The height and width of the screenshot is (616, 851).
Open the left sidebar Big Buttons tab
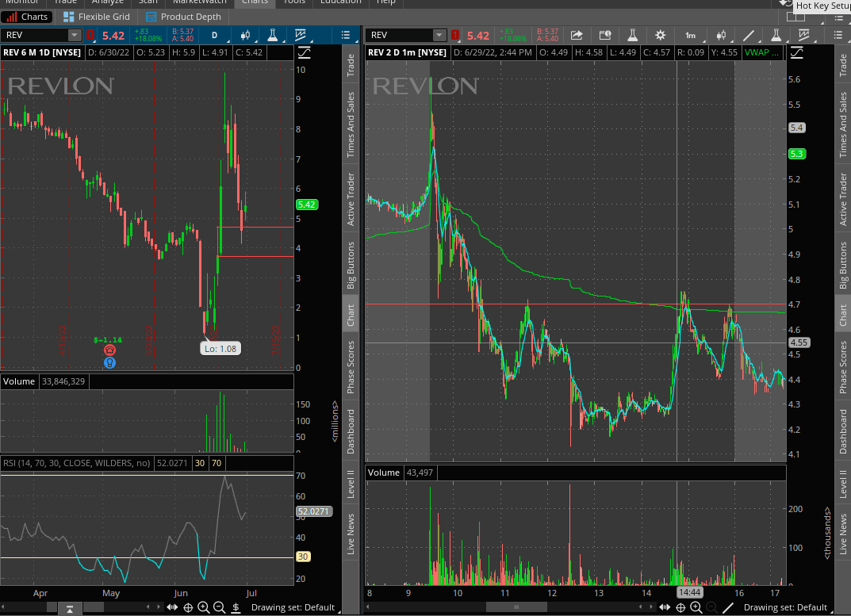tap(351, 265)
